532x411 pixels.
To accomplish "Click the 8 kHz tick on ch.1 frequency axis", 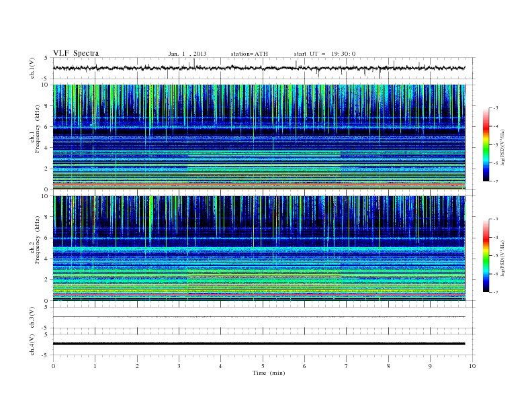I will click(47, 106).
